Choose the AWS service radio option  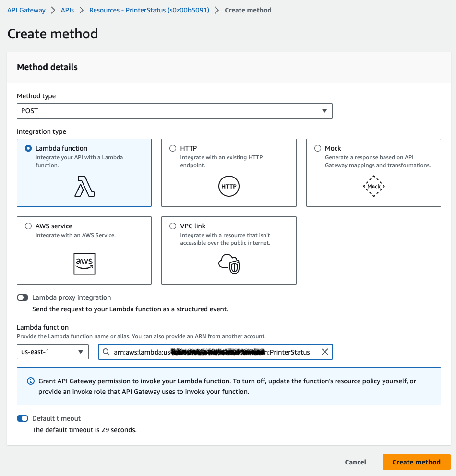point(28,226)
